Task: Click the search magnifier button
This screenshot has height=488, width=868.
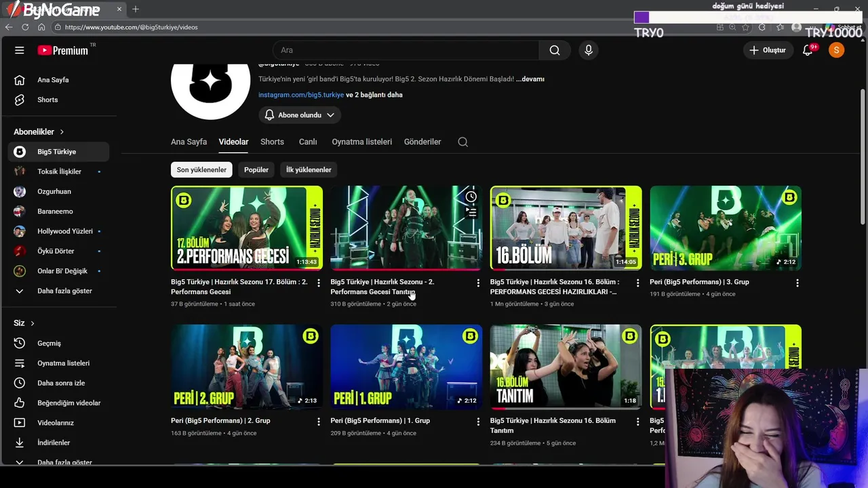Action: tap(555, 50)
